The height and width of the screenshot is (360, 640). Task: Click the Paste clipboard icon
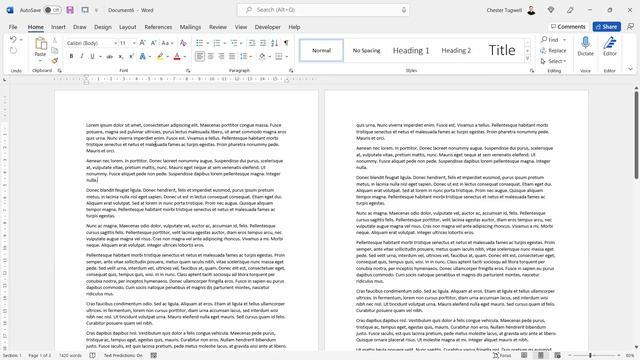[40, 44]
